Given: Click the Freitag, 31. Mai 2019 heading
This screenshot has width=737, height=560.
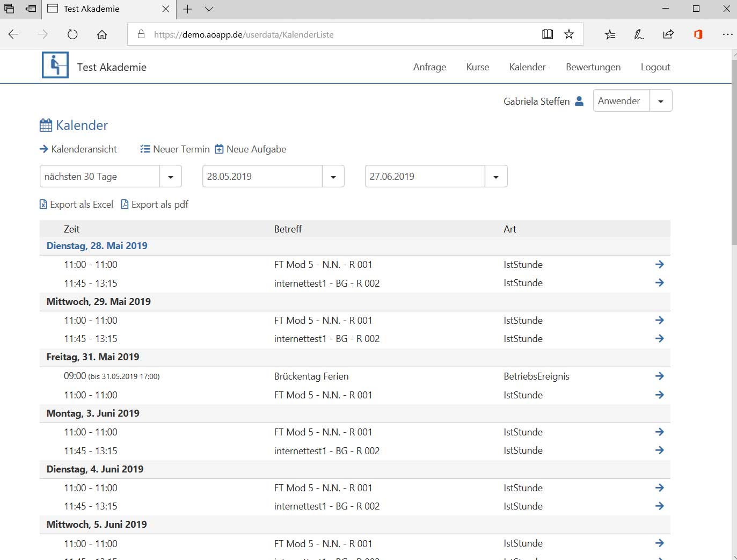Looking at the screenshot, I should pos(93,357).
